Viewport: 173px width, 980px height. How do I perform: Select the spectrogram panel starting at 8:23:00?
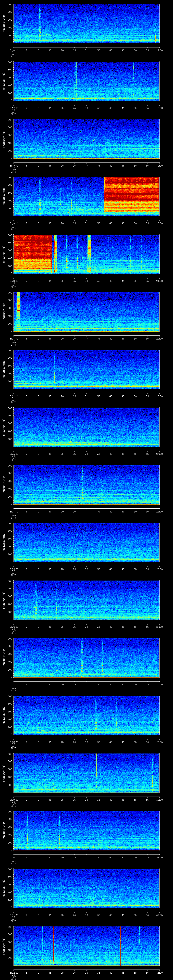[x=86, y=427]
